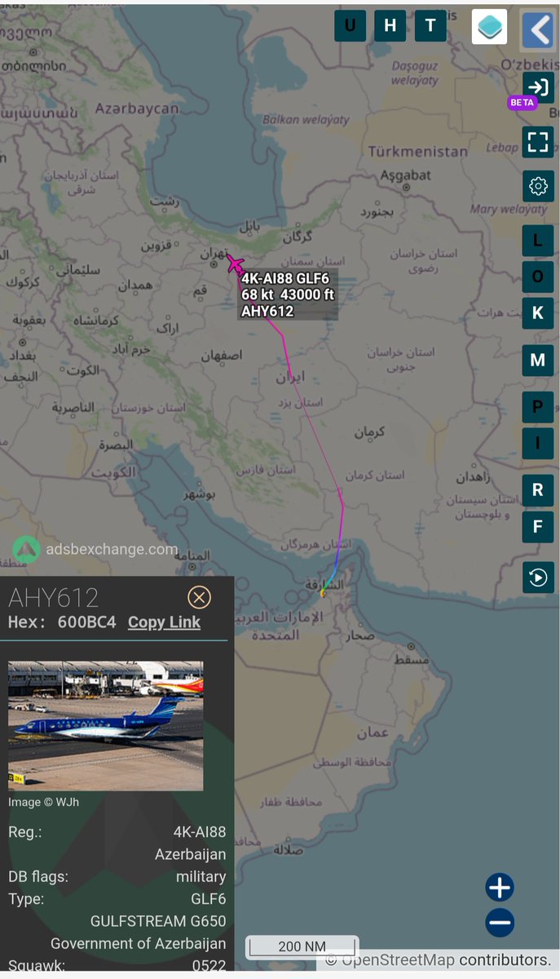Toggle the U button
Screen dimensions: 560x979
(x=350, y=25)
